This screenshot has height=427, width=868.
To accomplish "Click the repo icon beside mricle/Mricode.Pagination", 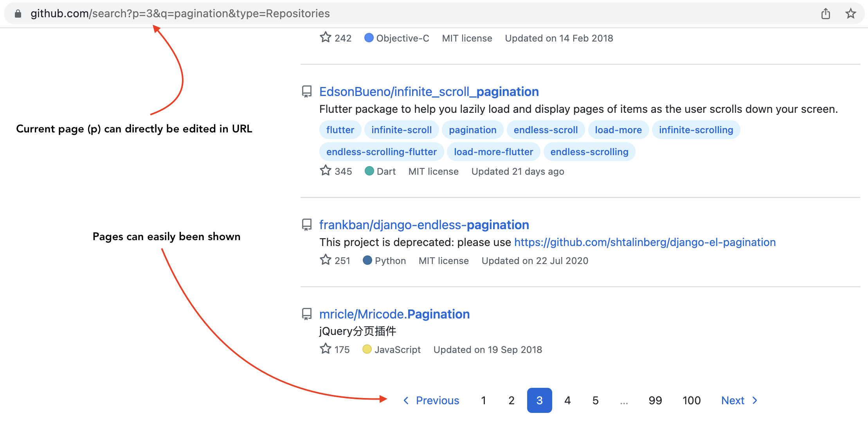I will pyautogui.click(x=306, y=314).
